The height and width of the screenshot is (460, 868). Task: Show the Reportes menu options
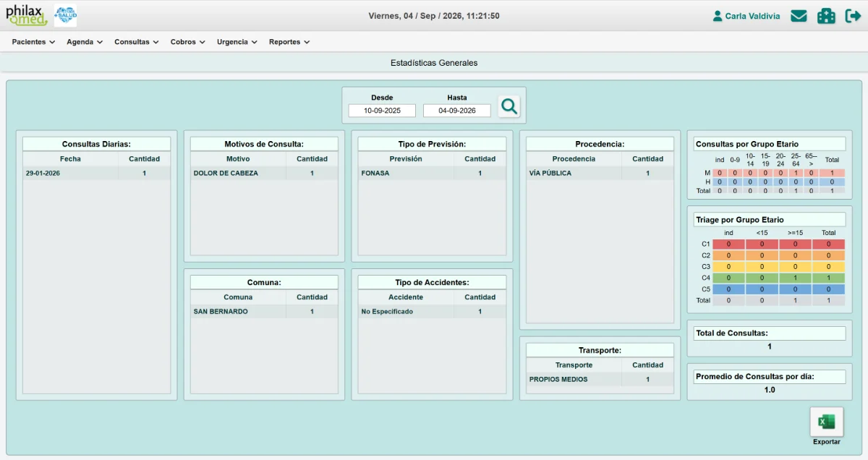point(289,42)
